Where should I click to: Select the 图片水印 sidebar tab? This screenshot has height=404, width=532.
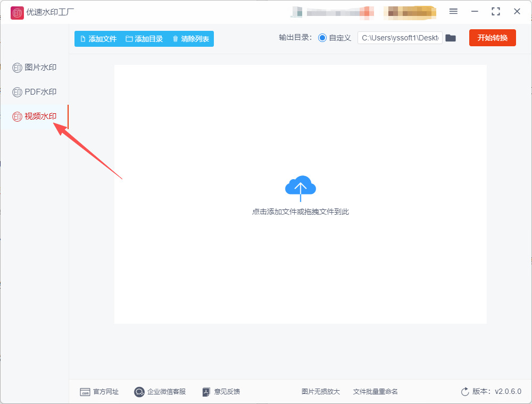34,68
